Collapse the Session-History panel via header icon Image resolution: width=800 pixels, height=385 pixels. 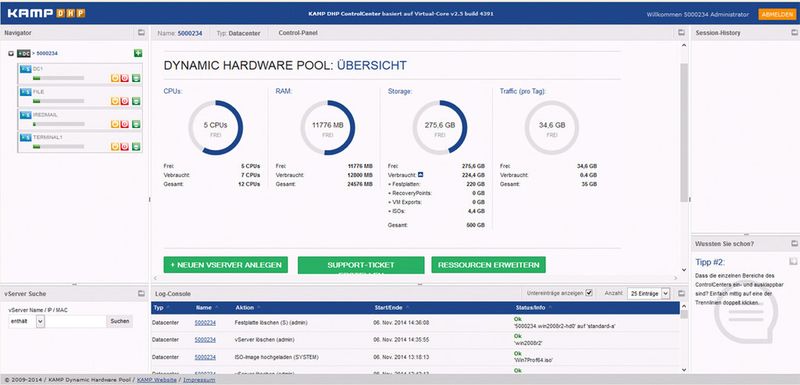(794, 33)
